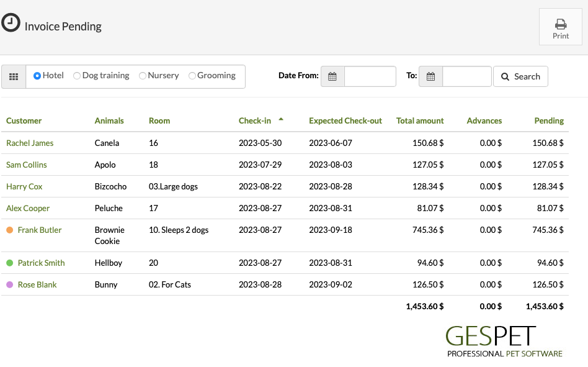Open the Date From calendar icon
588x367 pixels.
click(x=332, y=76)
